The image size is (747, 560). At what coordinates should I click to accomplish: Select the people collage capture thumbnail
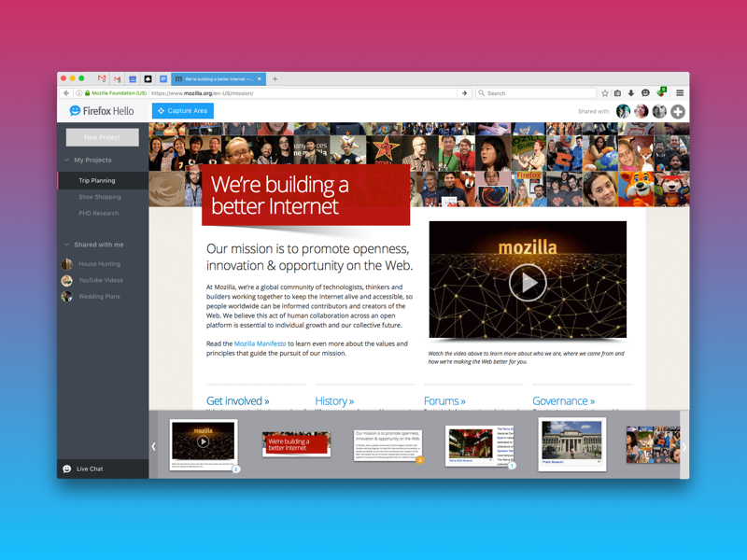click(x=653, y=445)
